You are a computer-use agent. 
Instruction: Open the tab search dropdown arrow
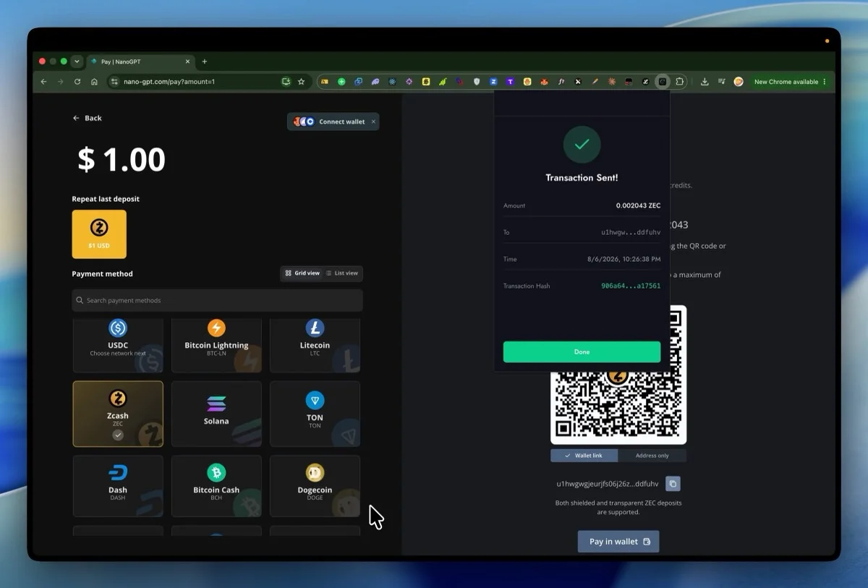point(77,61)
